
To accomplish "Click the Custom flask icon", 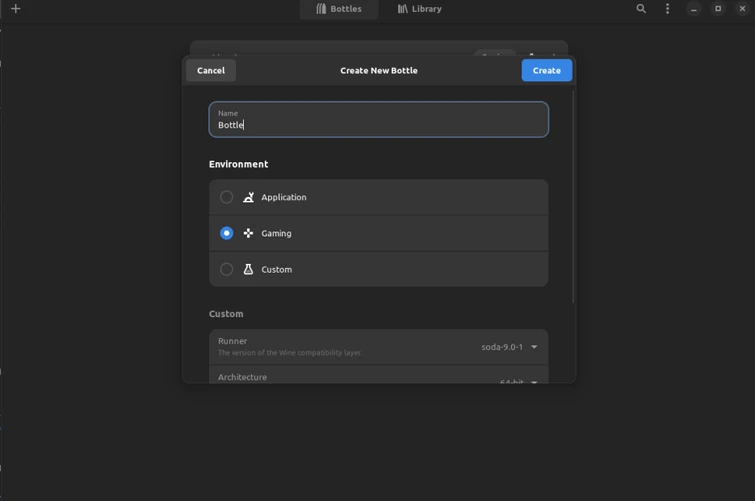I will click(x=248, y=270).
